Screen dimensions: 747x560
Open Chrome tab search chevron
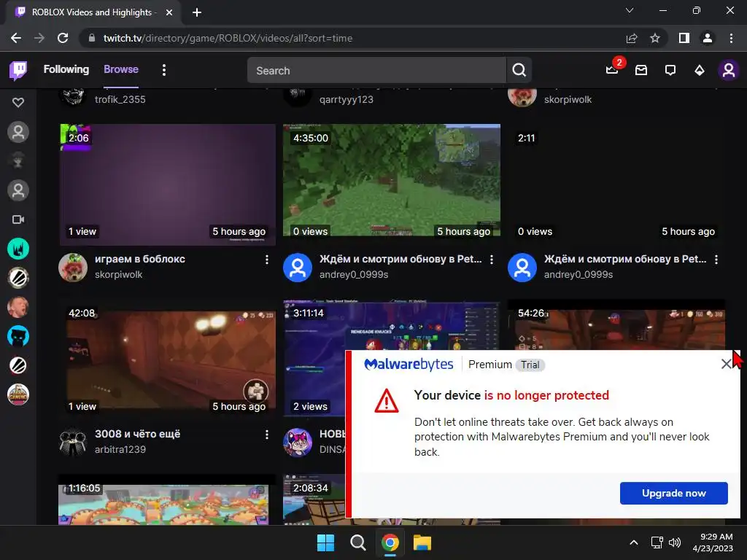click(630, 10)
